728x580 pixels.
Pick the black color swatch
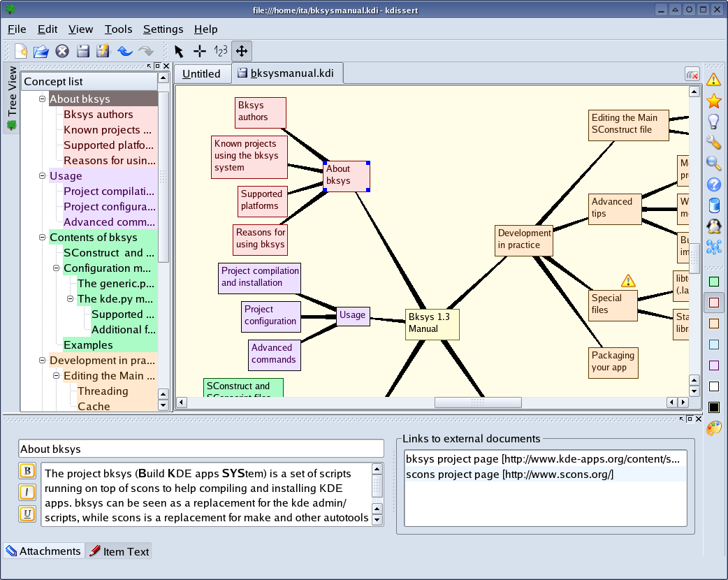pos(714,407)
